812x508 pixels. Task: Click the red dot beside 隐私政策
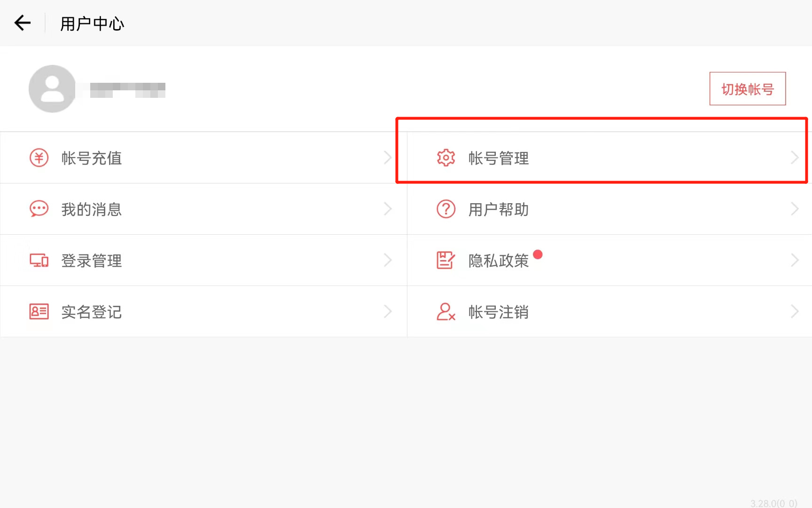coord(538,254)
